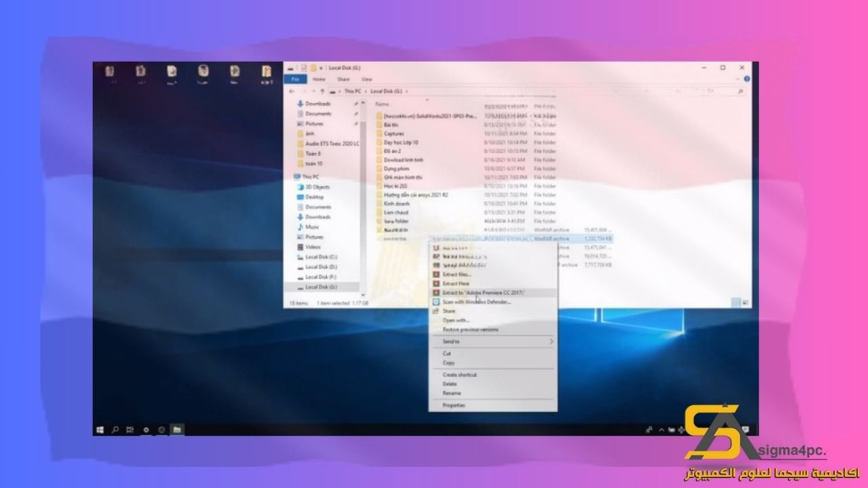The image size is (868, 488).
Task: Expand the Send to submenu arrow
Action: (x=551, y=342)
